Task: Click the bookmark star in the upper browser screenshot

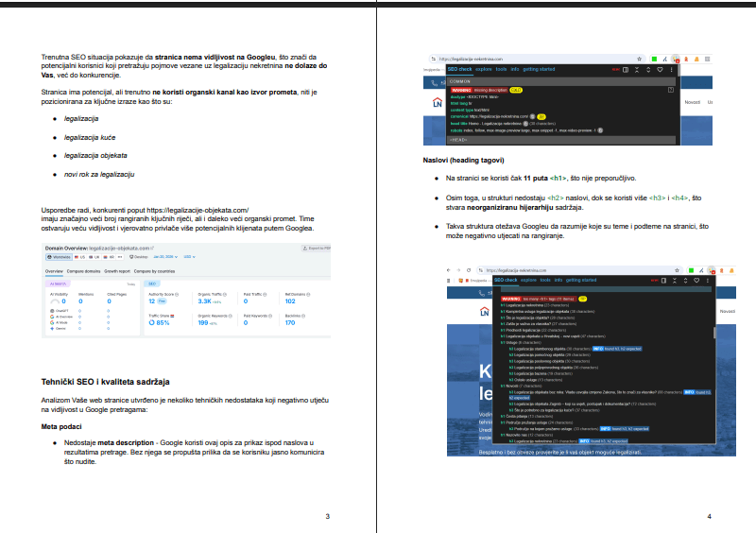Action: click(640, 59)
